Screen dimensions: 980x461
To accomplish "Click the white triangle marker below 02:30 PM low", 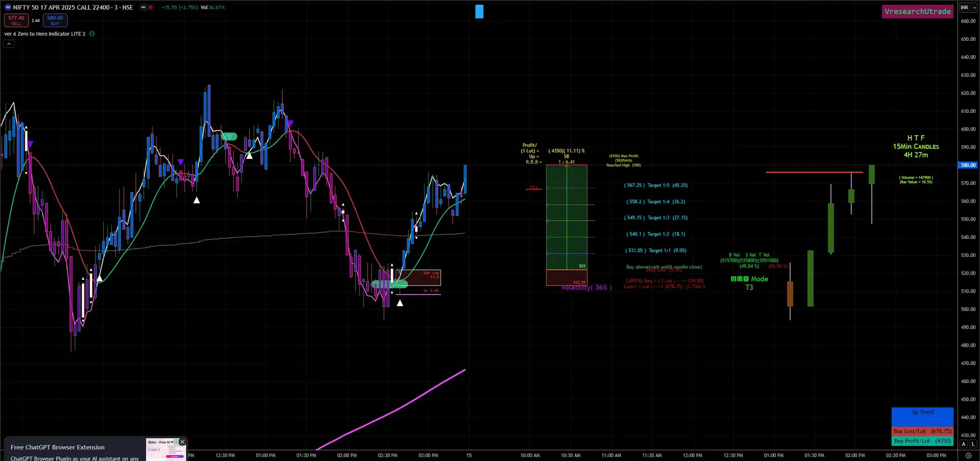I will (x=400, y=303).
